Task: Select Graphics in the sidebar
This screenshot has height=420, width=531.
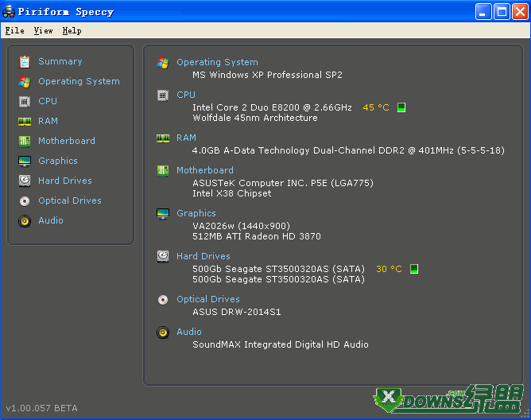Action: [58, 161]
